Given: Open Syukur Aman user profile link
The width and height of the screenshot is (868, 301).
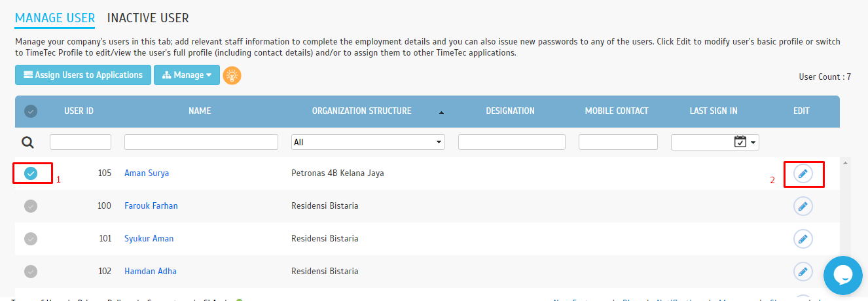Looking at the screenshot, I should pyautogui.click(x=149, y=239).
